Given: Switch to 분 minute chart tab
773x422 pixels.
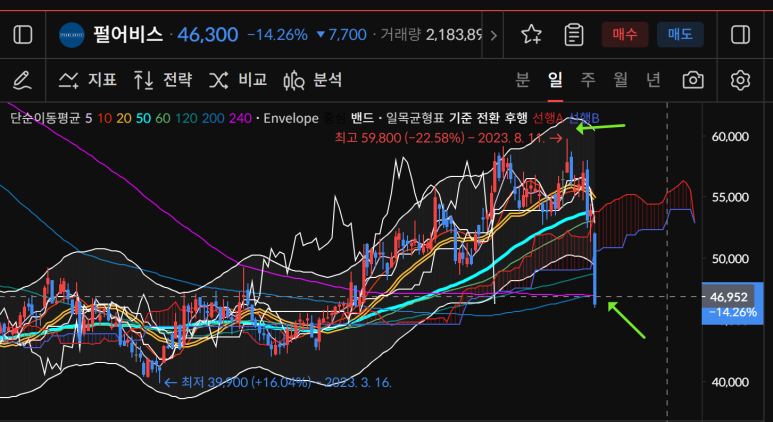Looking at the screenshot, I should point(523,79).
